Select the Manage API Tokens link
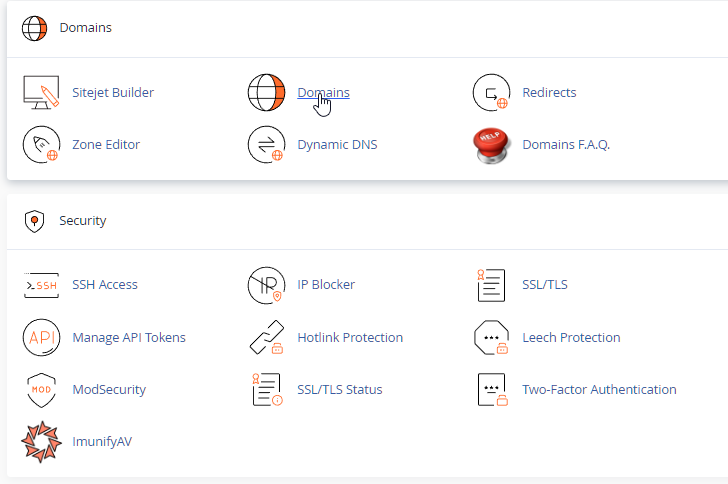728x484 pixels. pyautogui.click(x=129, y=337)
